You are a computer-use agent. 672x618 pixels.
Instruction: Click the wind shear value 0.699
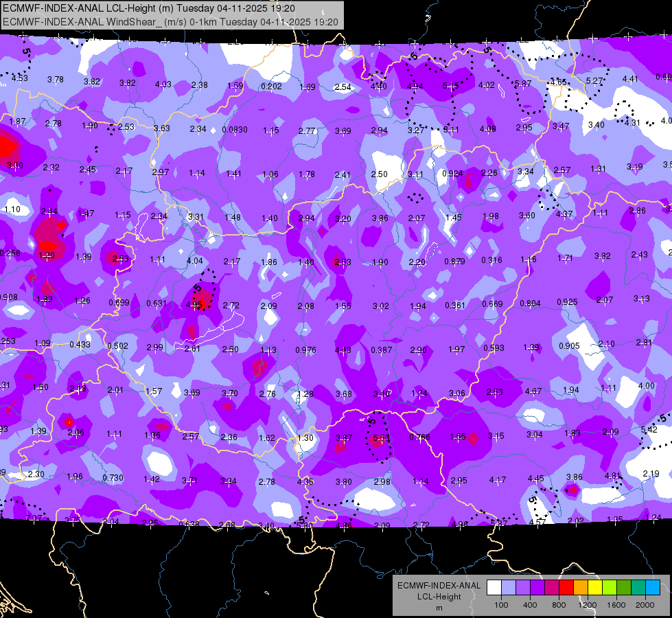pos(119,302)
